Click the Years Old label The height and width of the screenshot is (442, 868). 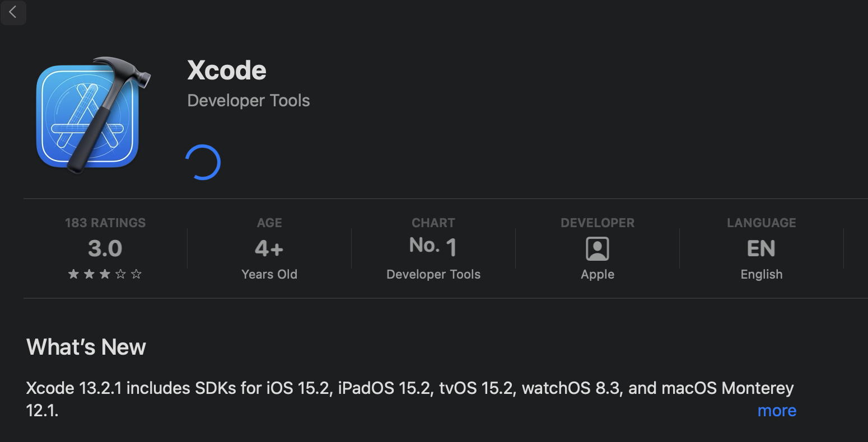click(x=269, y=274)
